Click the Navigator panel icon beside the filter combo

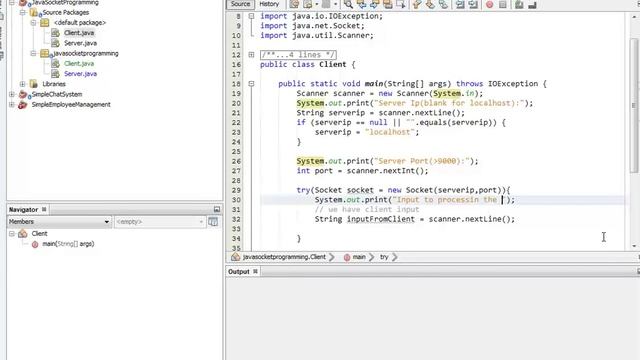point(213,222)
